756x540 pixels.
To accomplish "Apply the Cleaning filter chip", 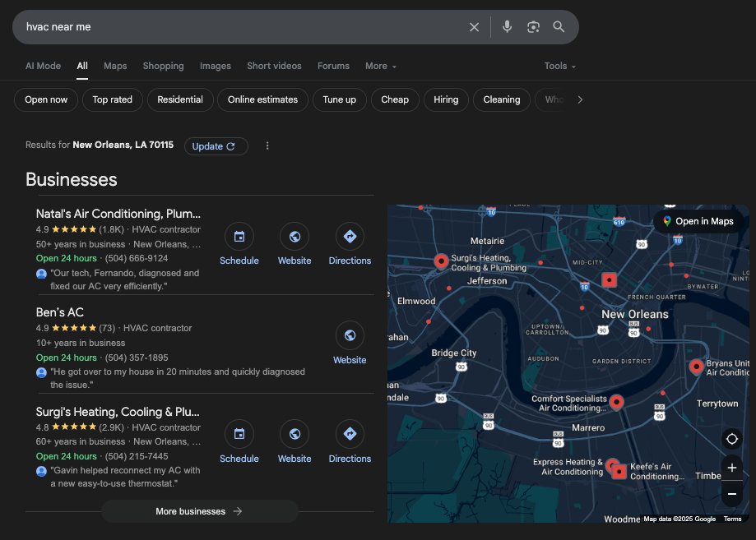I will pyautogui.click(x=502, y=99).
